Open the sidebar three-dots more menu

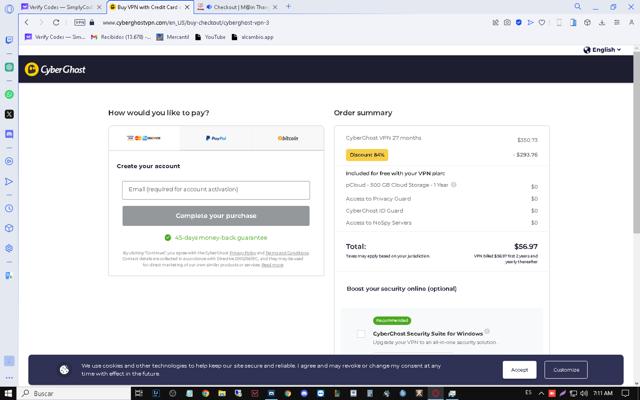click(9, 378)
